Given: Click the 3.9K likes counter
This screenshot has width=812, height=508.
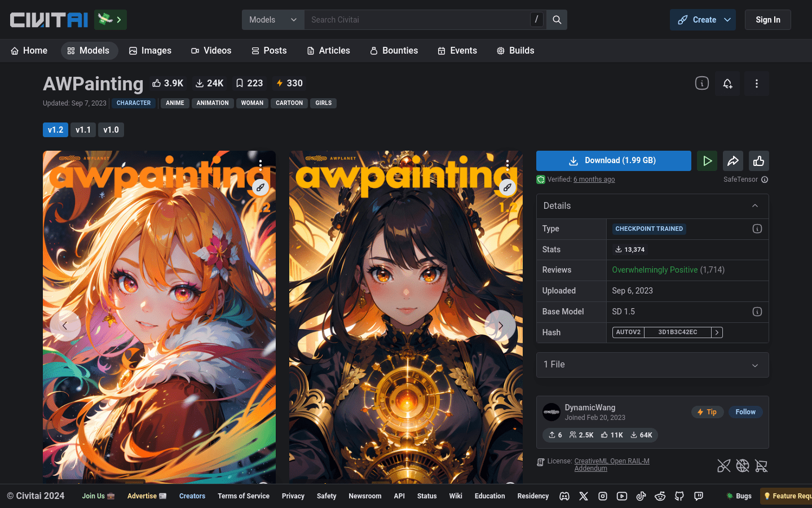Looking at the screenshot, I should click(168, 83).
